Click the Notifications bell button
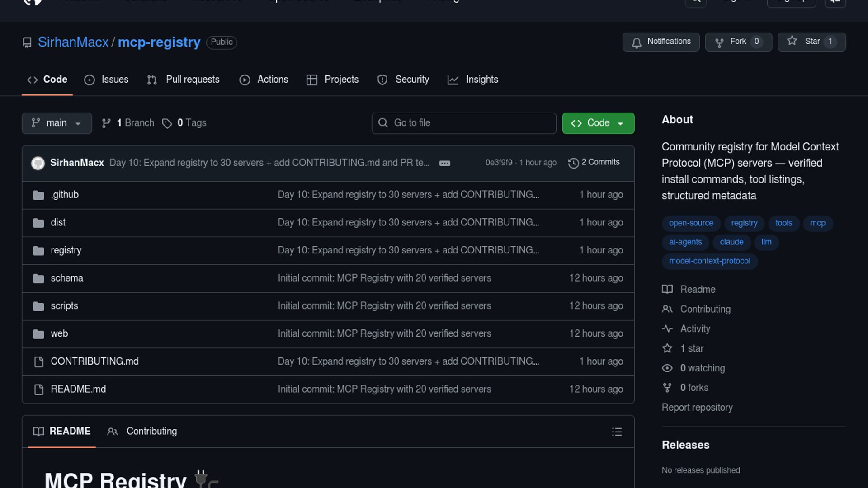This screenshot has width=868, height=488. [660, 42]
